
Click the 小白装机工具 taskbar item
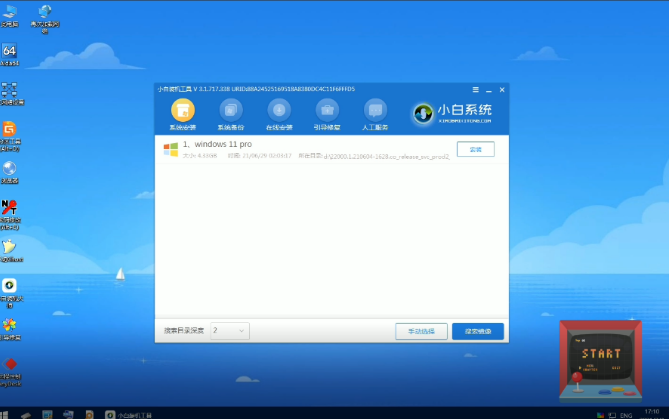[x=128, y=412]
